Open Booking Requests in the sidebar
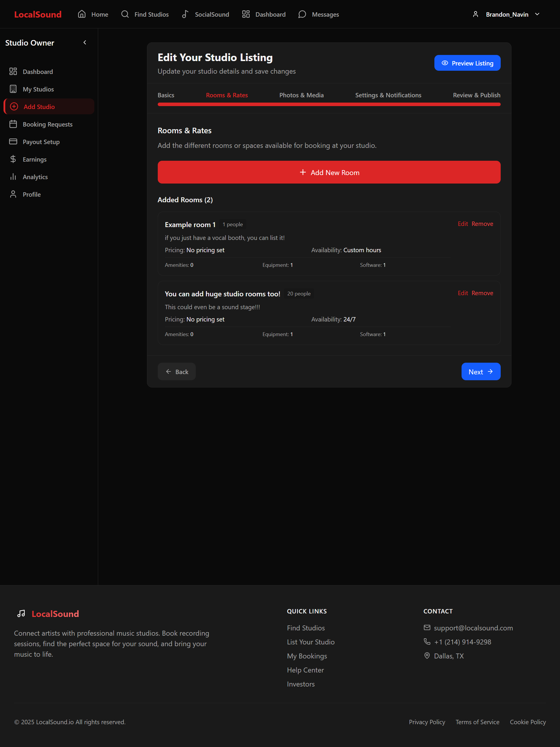This screenshot has width=560, height=747. 48,124
